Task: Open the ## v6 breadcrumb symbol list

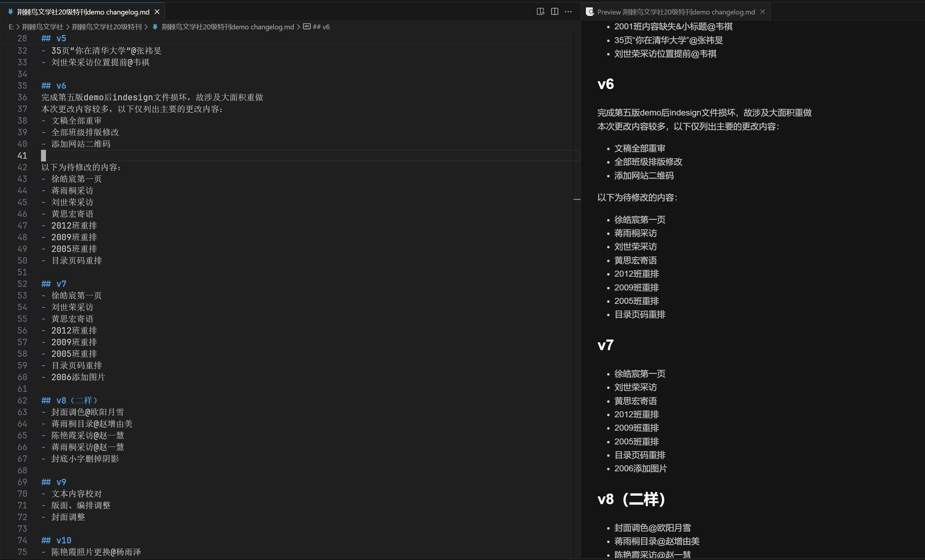Action: click(321, 26)
